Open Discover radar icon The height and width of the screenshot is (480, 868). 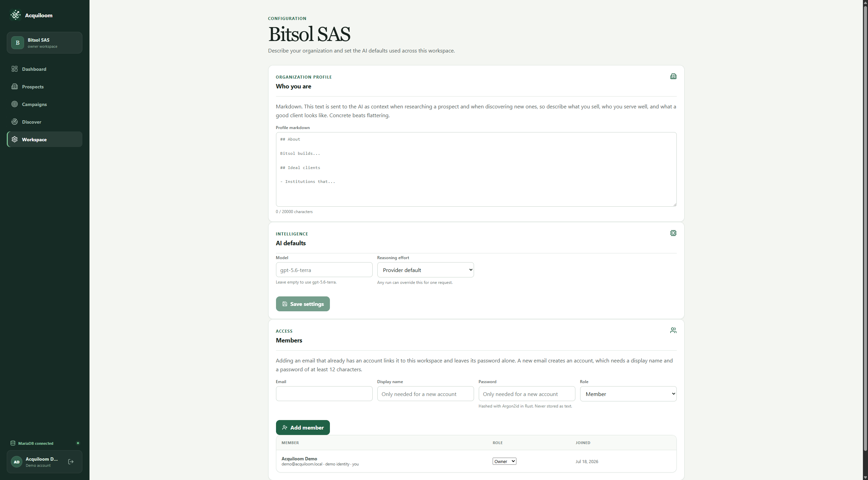(x=15, y=122)
